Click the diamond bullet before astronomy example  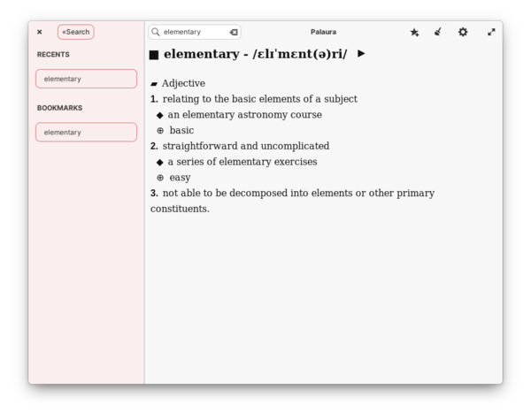pyautogui.click(x=160, y=116)
